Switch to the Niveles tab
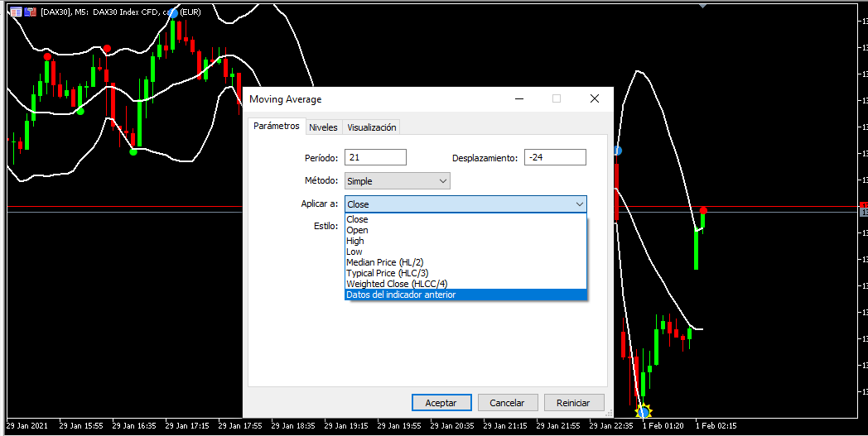868x436 pixels. tap(323, 127)
